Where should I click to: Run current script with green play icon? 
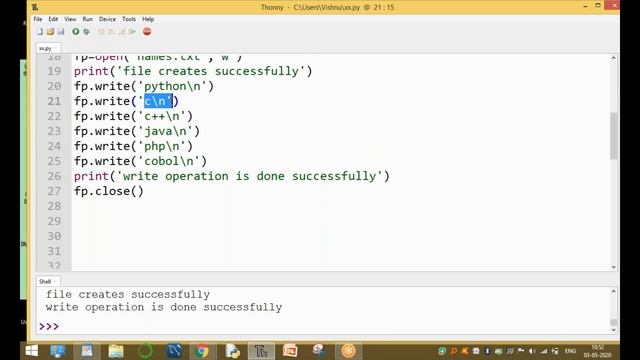[x=76, y=32]
